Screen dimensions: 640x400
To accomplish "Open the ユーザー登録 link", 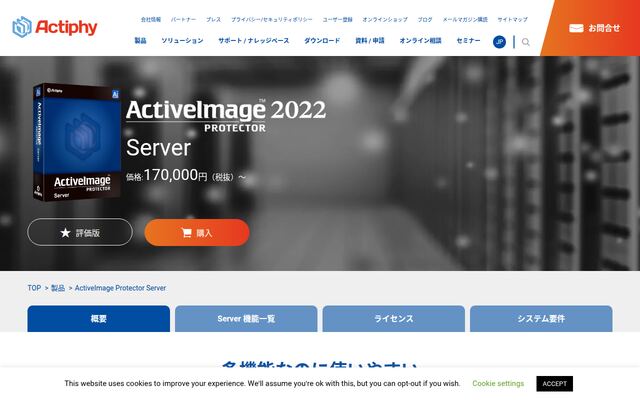I will tap(337, 19).
